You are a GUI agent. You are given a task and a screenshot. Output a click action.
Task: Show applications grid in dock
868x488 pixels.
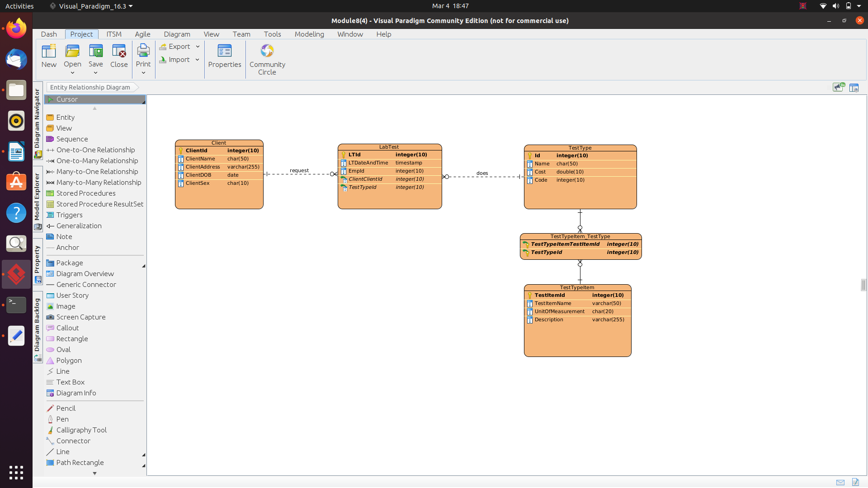(16, 472)
